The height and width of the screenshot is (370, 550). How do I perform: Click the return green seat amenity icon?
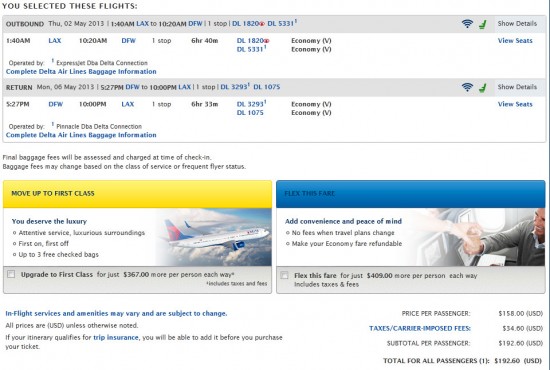coord(483,88)
